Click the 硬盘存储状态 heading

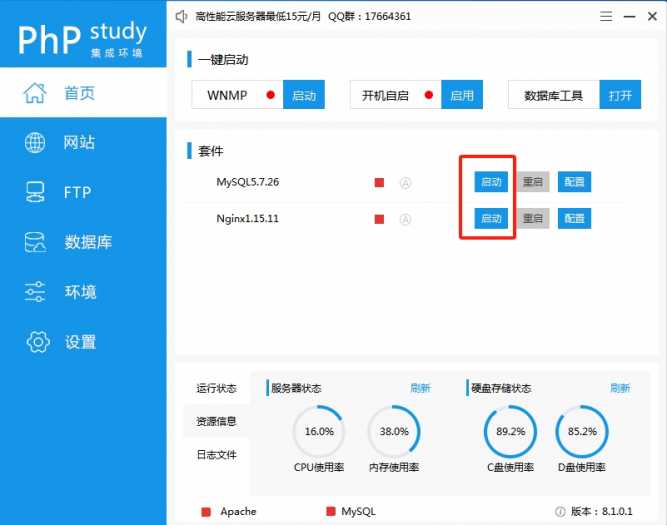pyautogui.click(x=501, y=388)
